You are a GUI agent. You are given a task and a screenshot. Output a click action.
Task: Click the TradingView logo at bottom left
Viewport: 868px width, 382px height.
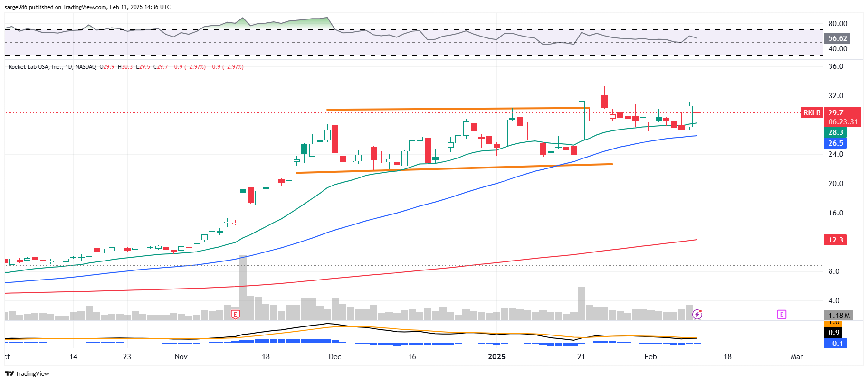27,373
